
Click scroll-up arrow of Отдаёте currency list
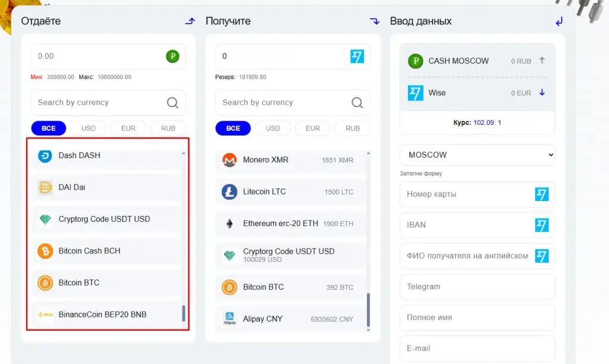tap(183, 153)
